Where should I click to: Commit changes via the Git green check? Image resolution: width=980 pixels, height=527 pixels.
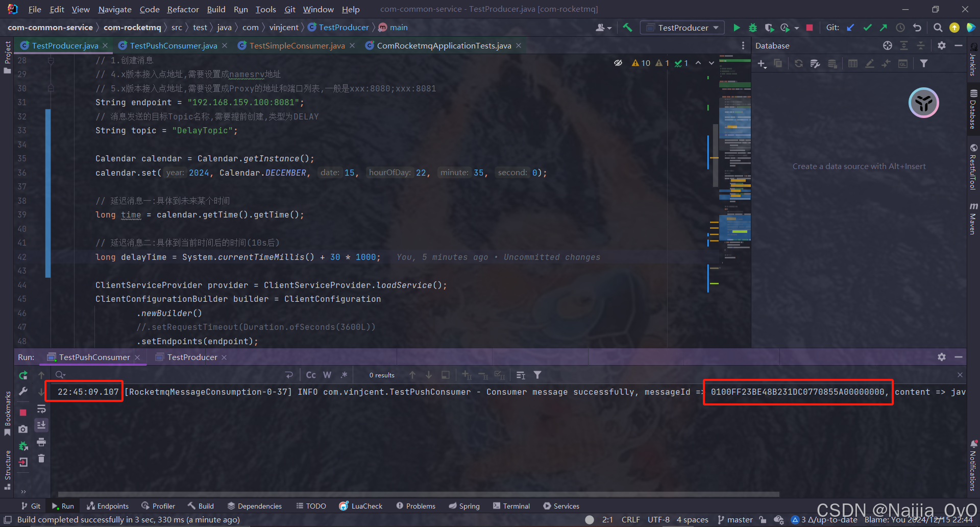[867, 28]
